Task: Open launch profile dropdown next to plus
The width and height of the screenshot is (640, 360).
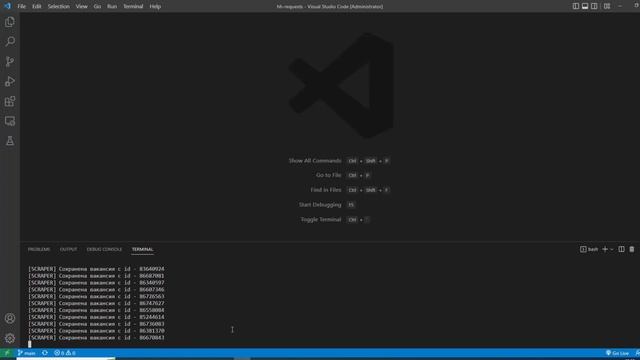Action: click(612, 249)
